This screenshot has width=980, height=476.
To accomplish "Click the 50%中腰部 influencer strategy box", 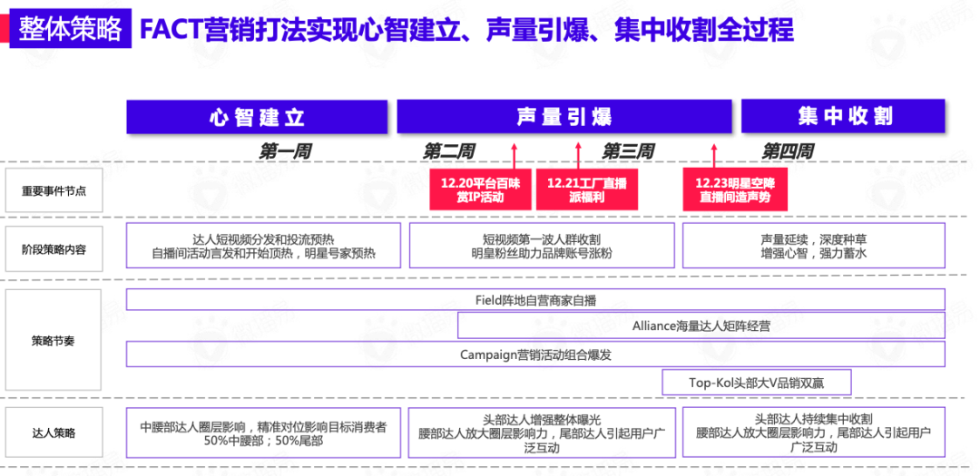I will tap(264, 432).
